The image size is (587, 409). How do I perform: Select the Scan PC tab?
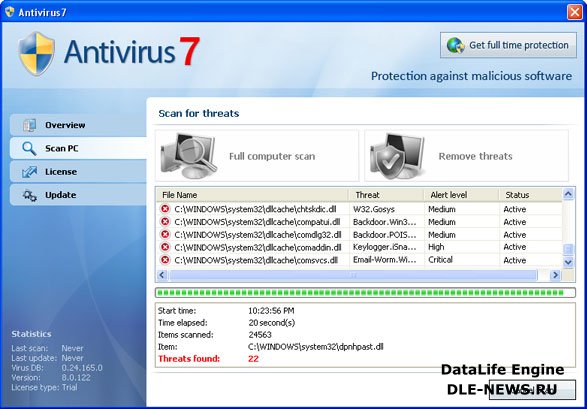(78, 148)
